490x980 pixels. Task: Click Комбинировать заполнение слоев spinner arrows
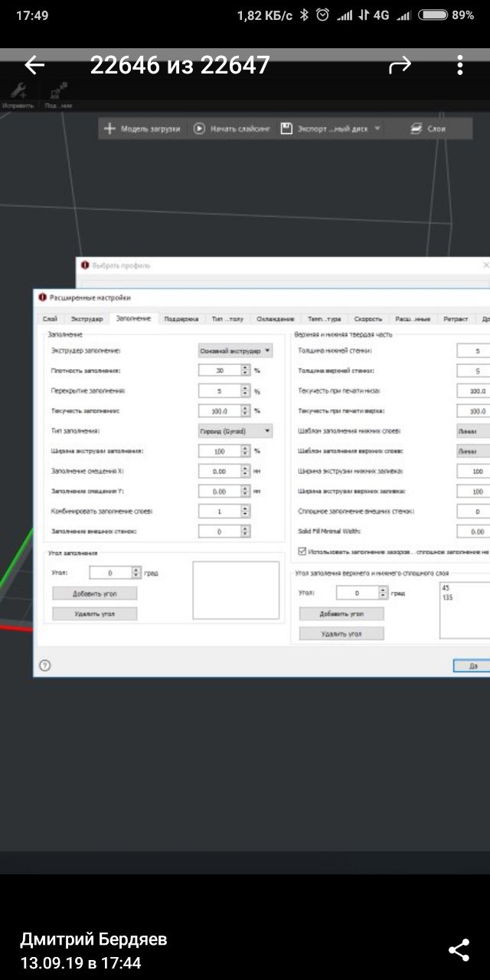point(246,511)
